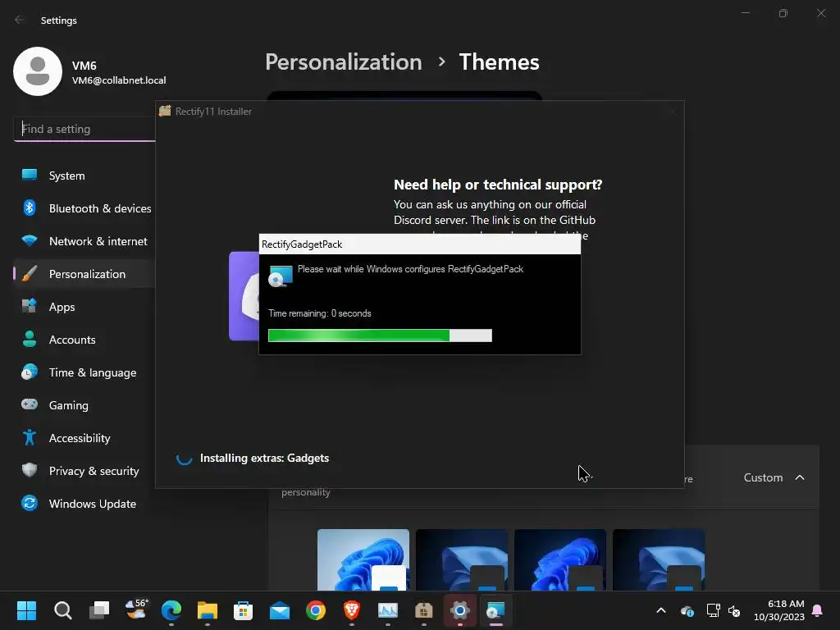Click the Personalization paintbrush icon

pyautogui.click(x=30, y=273)
